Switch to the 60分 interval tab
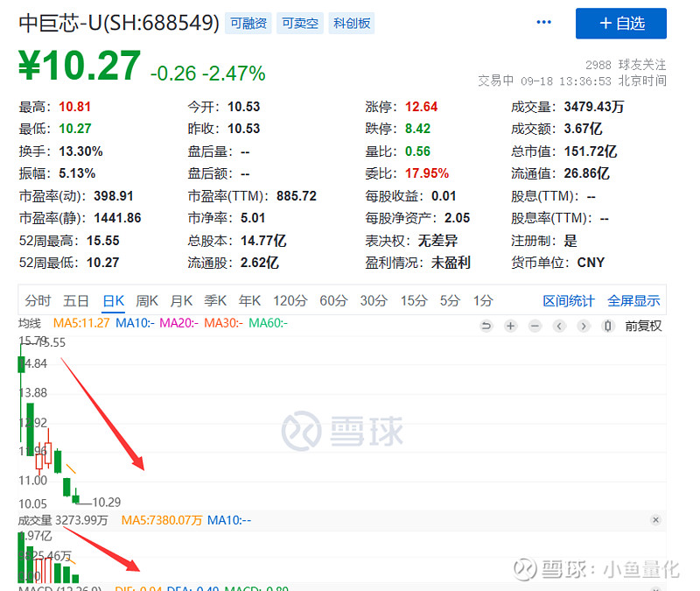700x591 pixels. tap(333, 300)
